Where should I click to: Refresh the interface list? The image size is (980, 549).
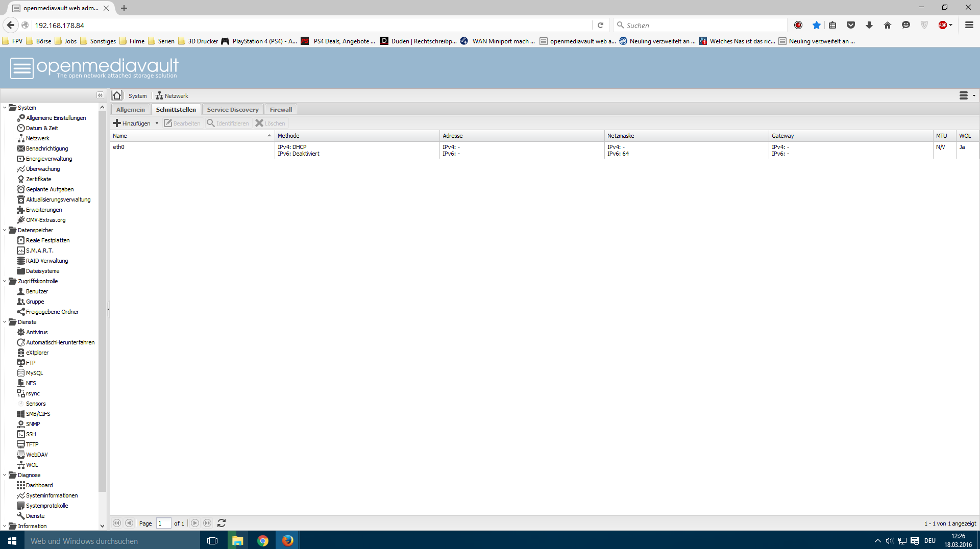click(222, 523)
